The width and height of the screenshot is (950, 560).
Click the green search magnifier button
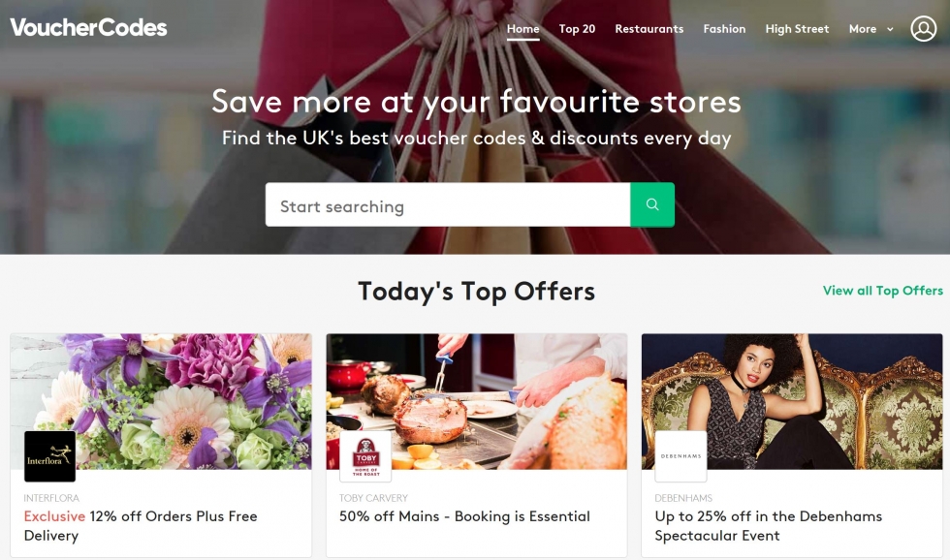(x=651, y=204)
